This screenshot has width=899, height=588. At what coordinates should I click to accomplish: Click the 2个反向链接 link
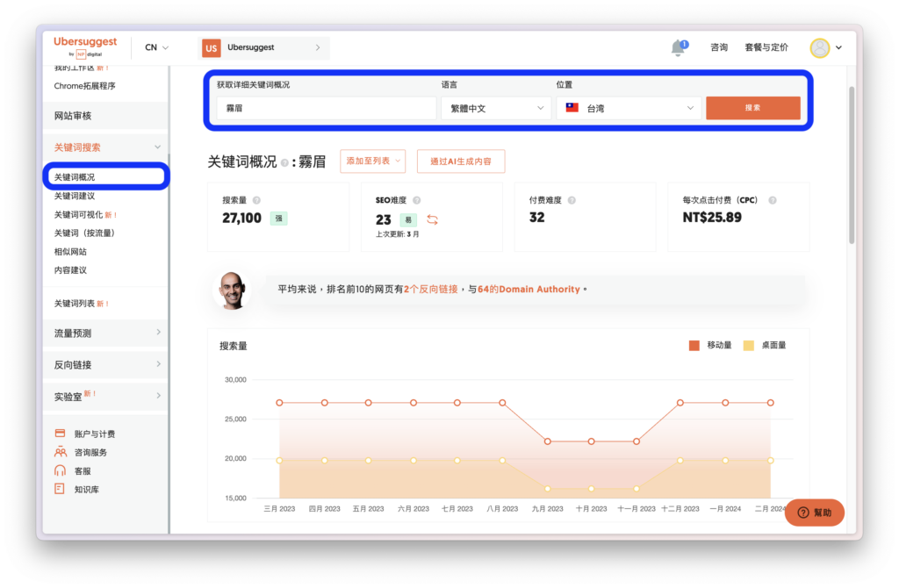[x=430, y=290]
